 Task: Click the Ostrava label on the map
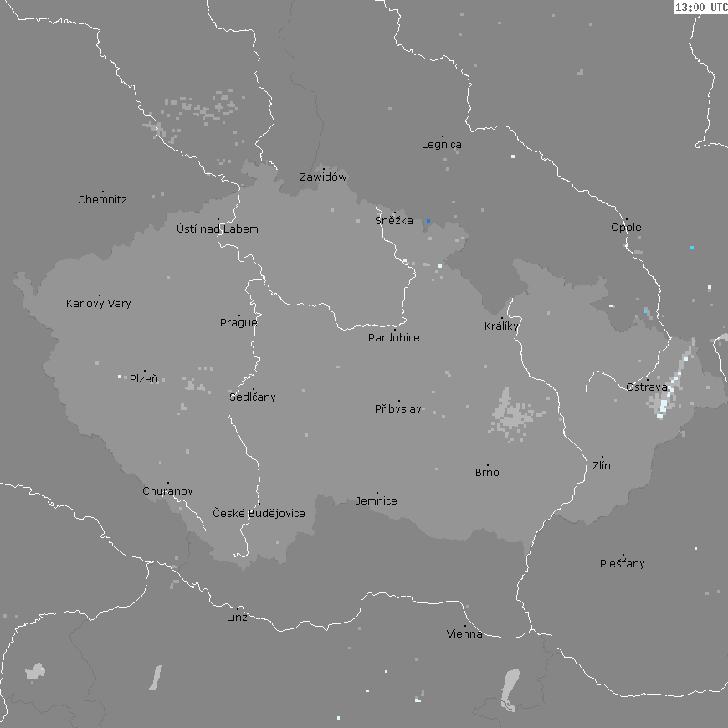point(646,387)
